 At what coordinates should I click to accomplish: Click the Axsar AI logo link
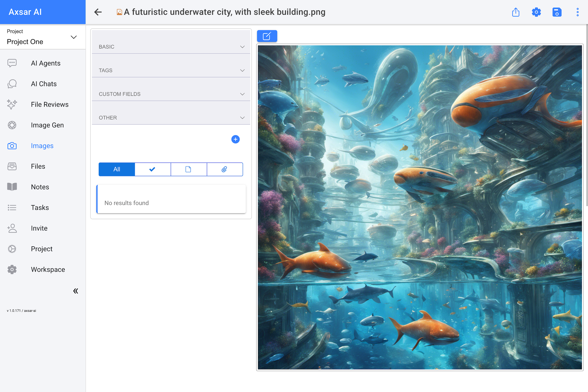(25, 12)
